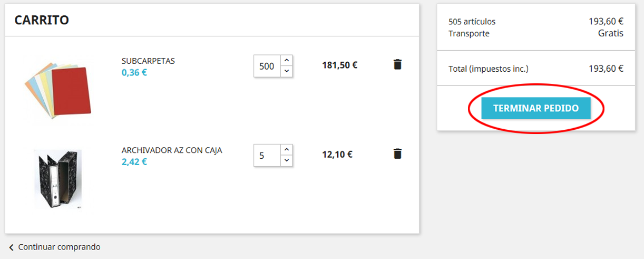
Task: Open the ARCHIVADOR AZ CON CAJA product link
Action: tap(172, 150)
